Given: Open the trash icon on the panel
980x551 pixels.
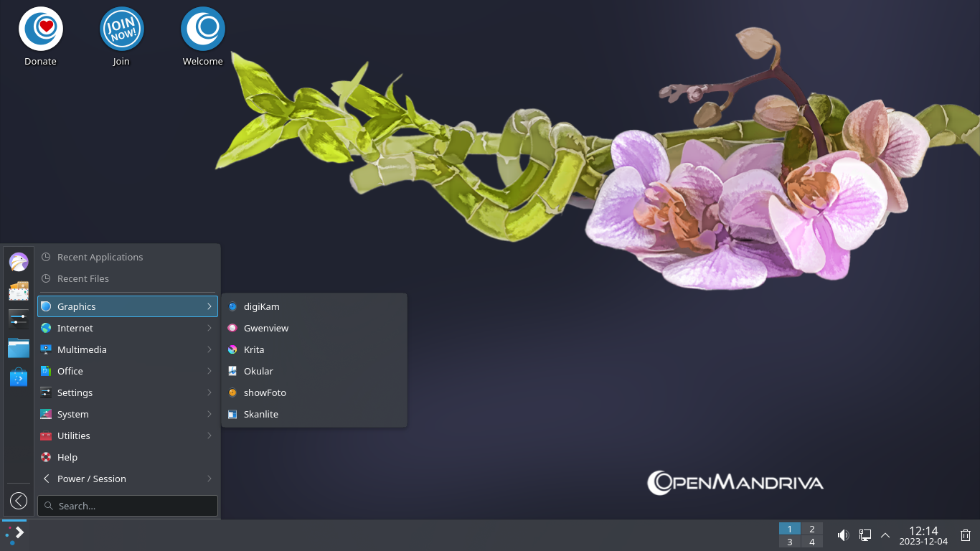Looking at the screenshot, I should tap(966, 535).
